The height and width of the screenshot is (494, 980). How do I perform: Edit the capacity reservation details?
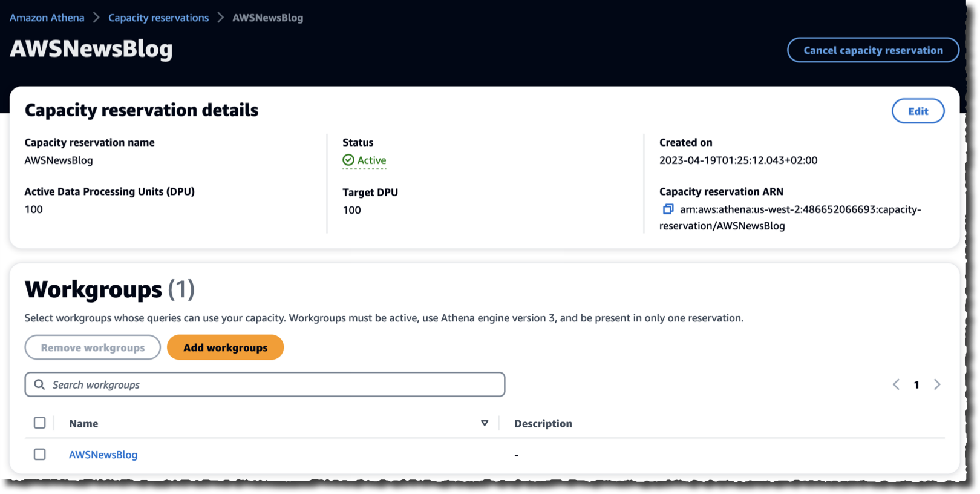click(918, 111)
